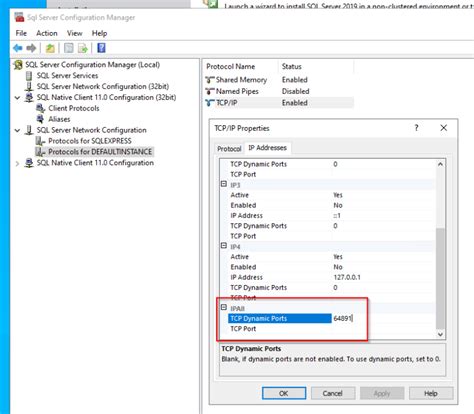Click the IP4 TCP Dynamic Ports row
The image size is (474, 414).
332,287
